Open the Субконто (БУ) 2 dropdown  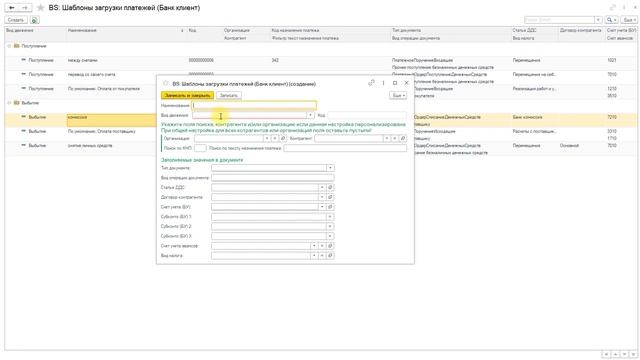[x=330, y=227]
